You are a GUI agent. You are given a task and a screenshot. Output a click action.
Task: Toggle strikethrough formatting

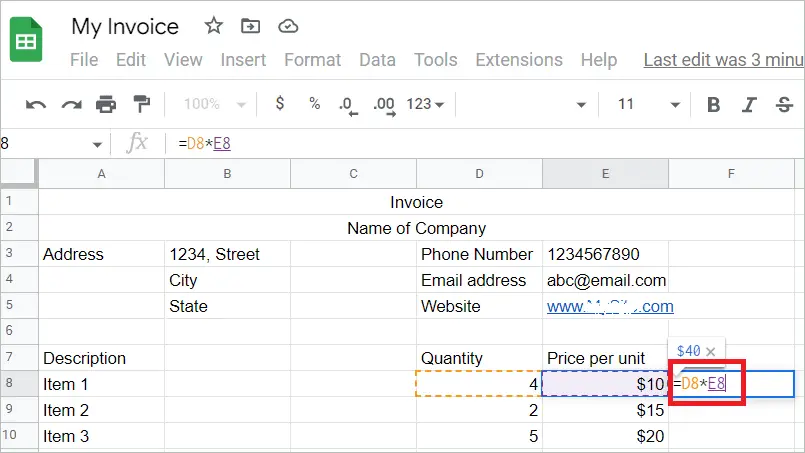tap(784, 105)
